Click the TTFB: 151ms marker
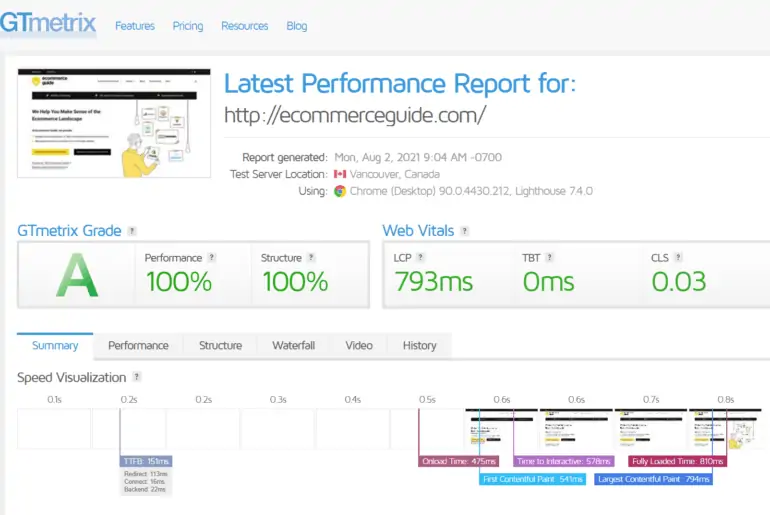 point(146,461)
